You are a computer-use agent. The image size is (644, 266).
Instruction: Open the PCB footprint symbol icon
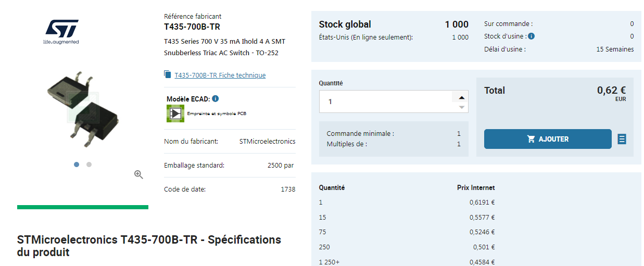tap(175, 113)
